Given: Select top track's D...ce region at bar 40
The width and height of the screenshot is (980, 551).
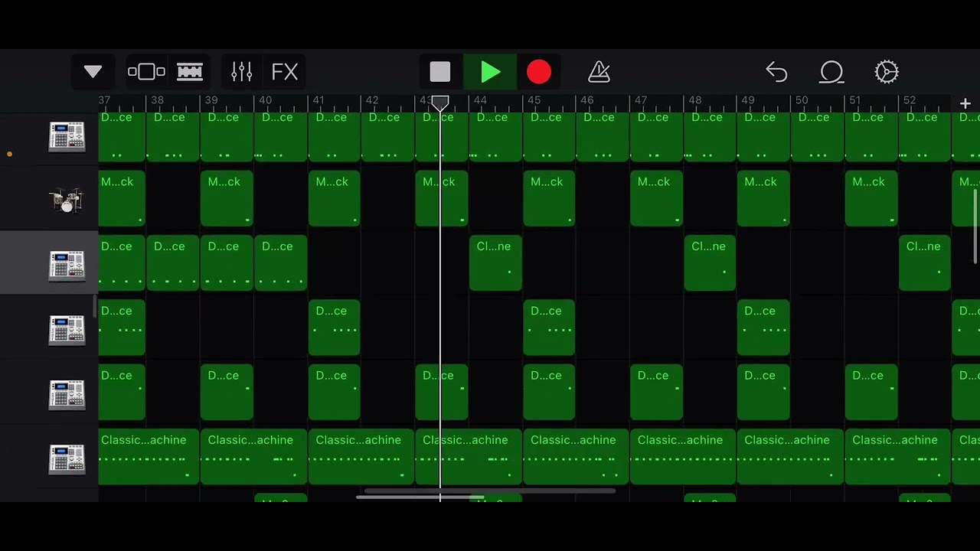Looking at the screenshot, I should click(280, 136).
